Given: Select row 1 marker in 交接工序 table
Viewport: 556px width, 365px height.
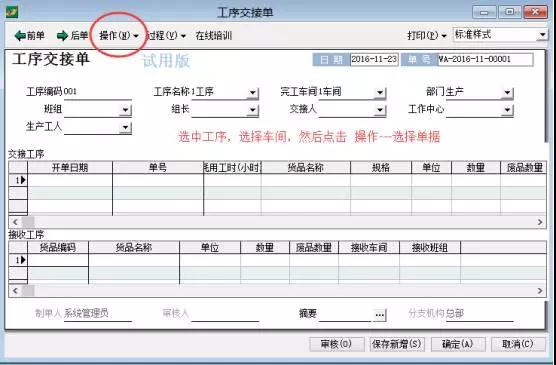Looking at the screenshot, I should point(18,180).
